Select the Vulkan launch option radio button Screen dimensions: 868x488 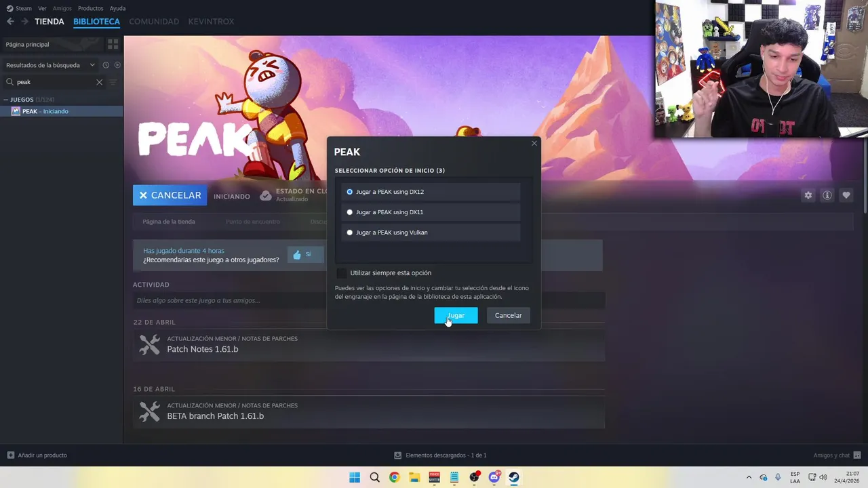pyautogui.click(x=350, y=232)
